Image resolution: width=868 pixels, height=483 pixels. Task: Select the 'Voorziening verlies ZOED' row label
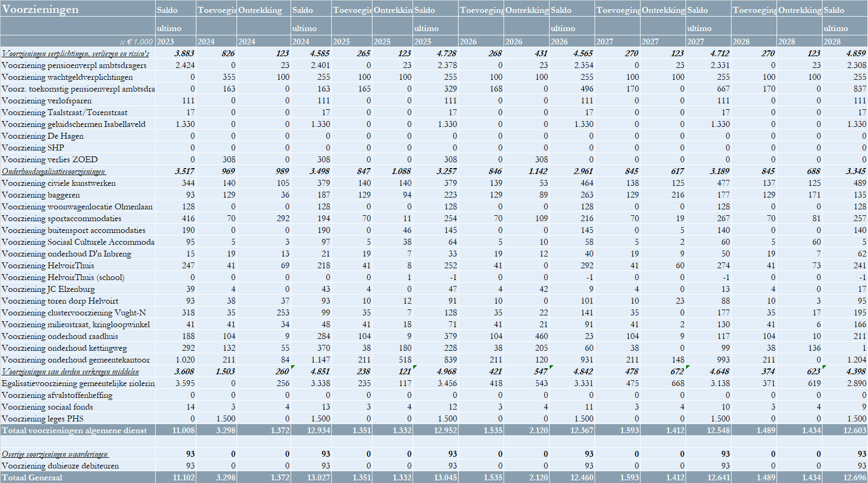[x=50, y=160]
